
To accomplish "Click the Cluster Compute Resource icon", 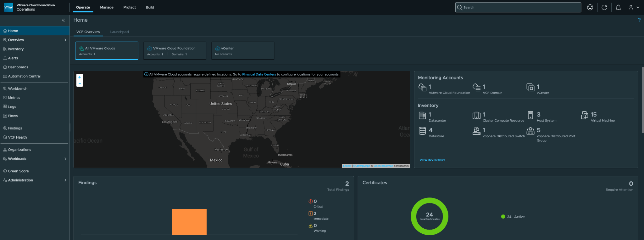I will click(476, 115).
